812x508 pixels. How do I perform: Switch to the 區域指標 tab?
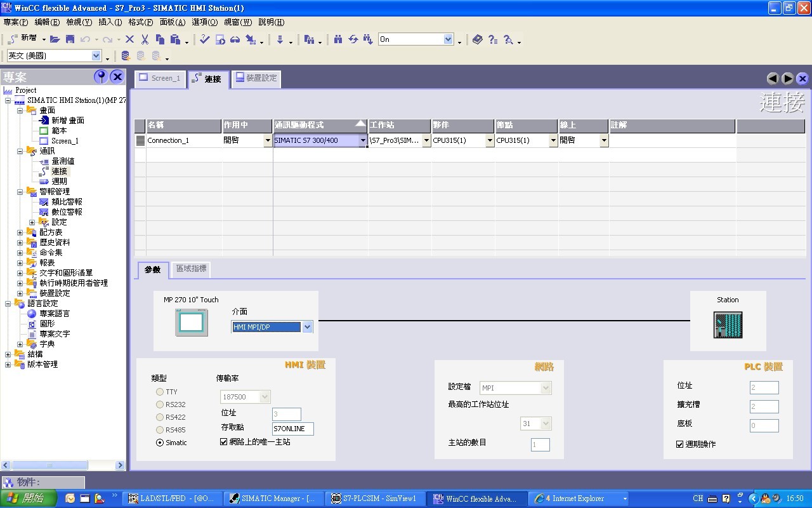(x=191, y=269)
